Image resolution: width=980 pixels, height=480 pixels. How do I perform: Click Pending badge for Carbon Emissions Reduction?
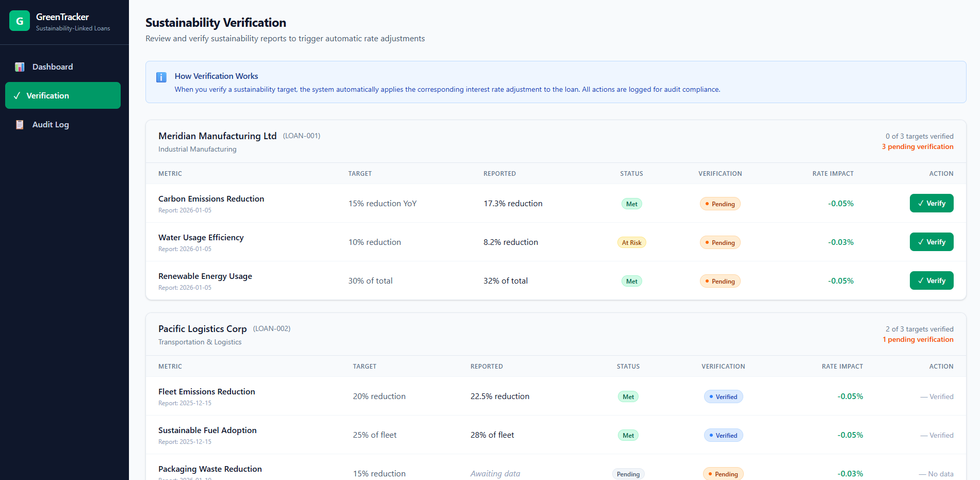click(x=720, y=204)
